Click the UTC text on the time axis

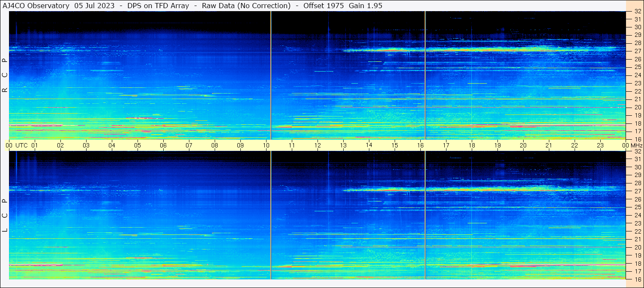(x=21, y=145)
